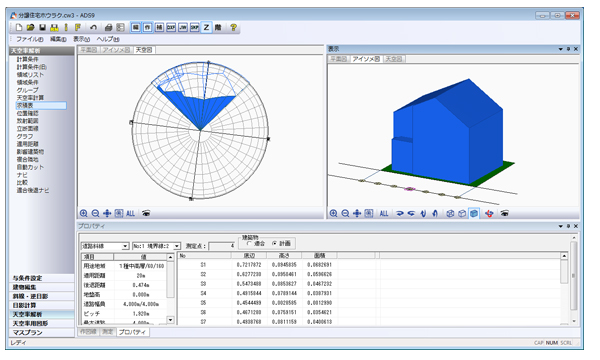
Task: Expand the 建物編集 sidebar section
Action: tap(41, 287)
